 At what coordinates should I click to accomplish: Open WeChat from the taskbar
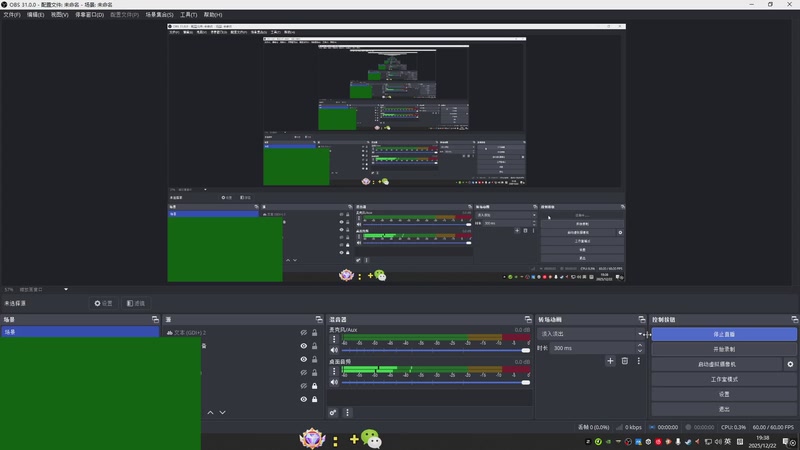point(370,439)
